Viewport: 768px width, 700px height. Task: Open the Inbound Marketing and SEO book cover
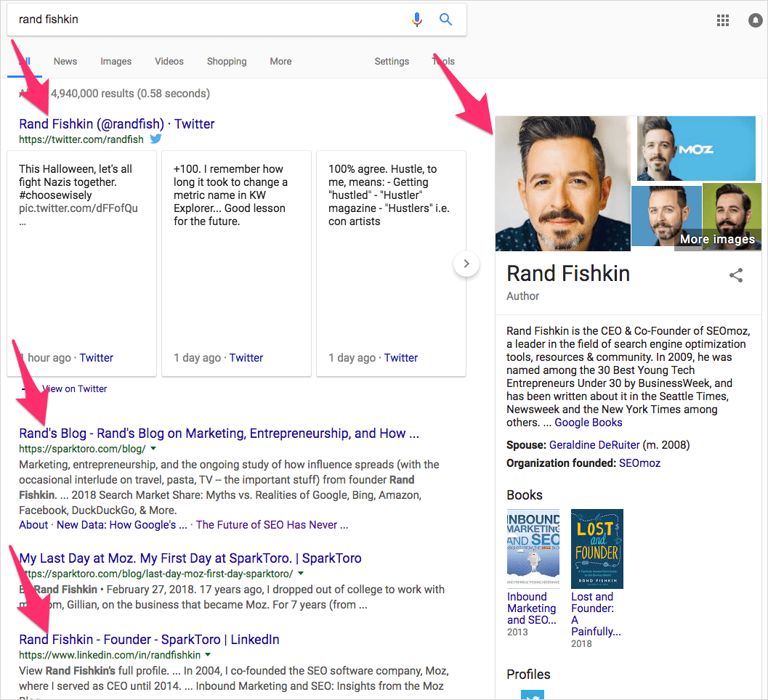pos(533,549)
